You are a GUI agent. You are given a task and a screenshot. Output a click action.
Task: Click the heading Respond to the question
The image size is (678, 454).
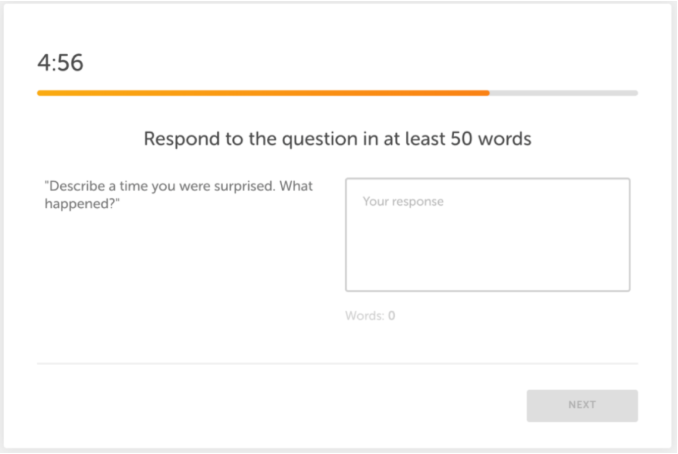[337, 139]
